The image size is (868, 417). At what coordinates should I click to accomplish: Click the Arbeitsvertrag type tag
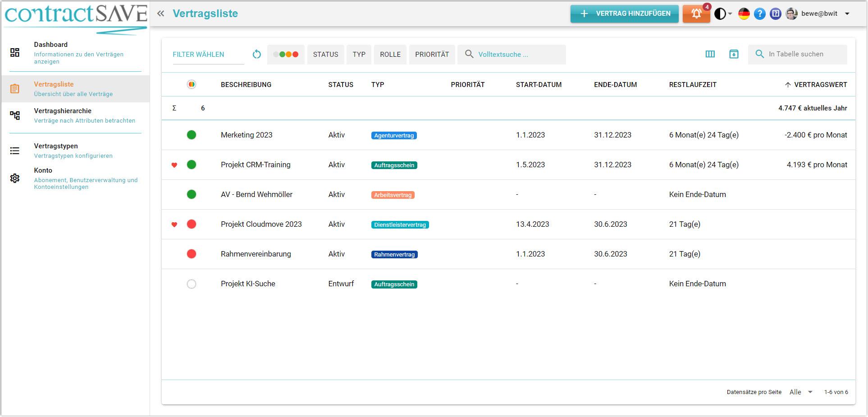coord(393,195)
